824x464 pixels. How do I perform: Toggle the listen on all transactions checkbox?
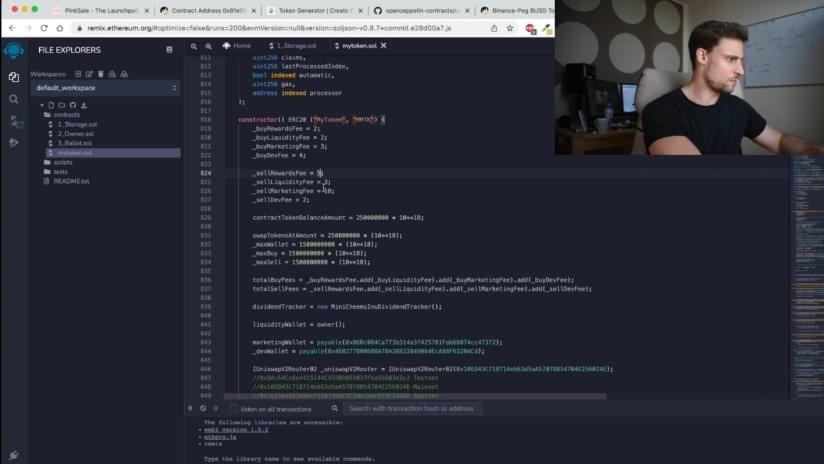(x=234, y=409)
